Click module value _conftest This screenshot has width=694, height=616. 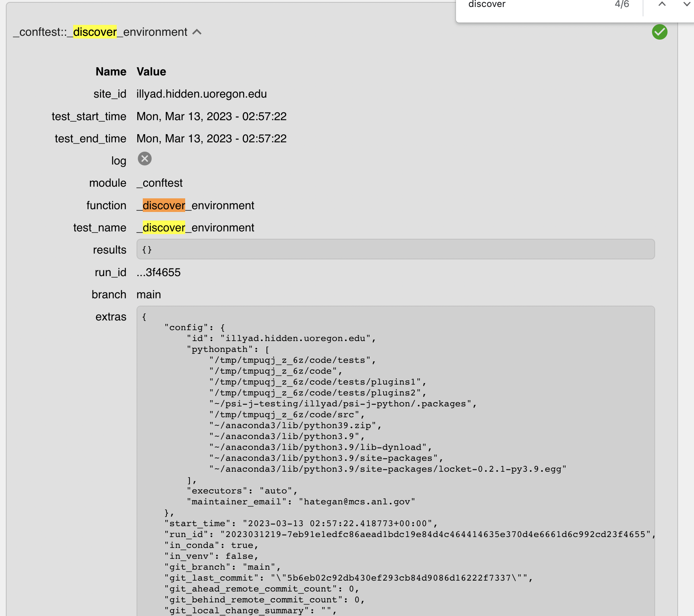point(159,183)
